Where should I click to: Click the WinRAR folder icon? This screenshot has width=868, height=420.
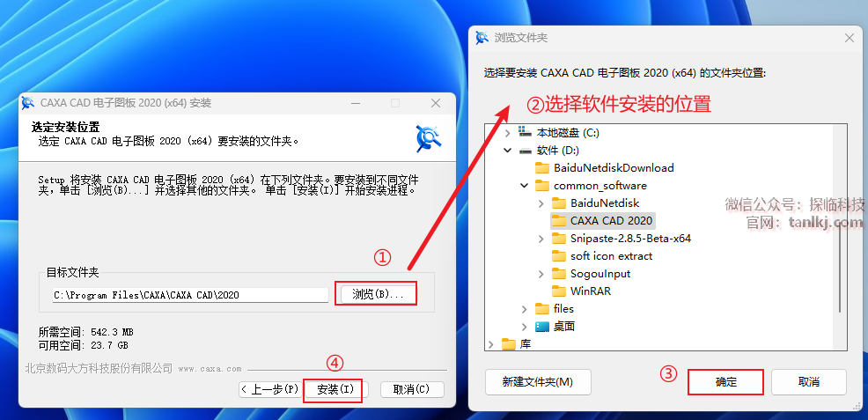(x=559, y=291)
